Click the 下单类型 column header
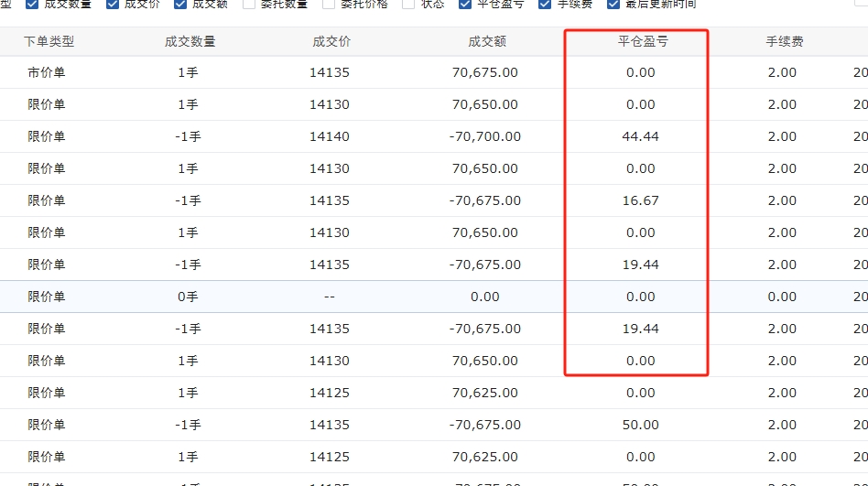 [x=49, y=41]
